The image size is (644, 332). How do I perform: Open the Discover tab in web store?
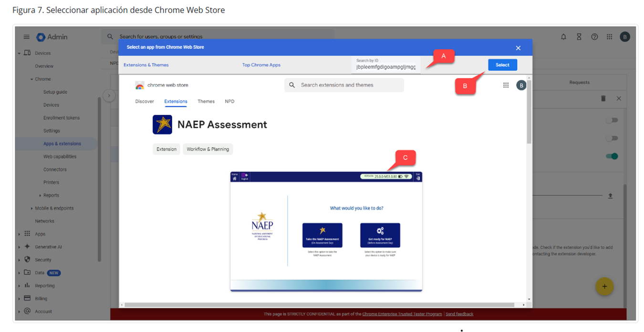tap(145, 101)
